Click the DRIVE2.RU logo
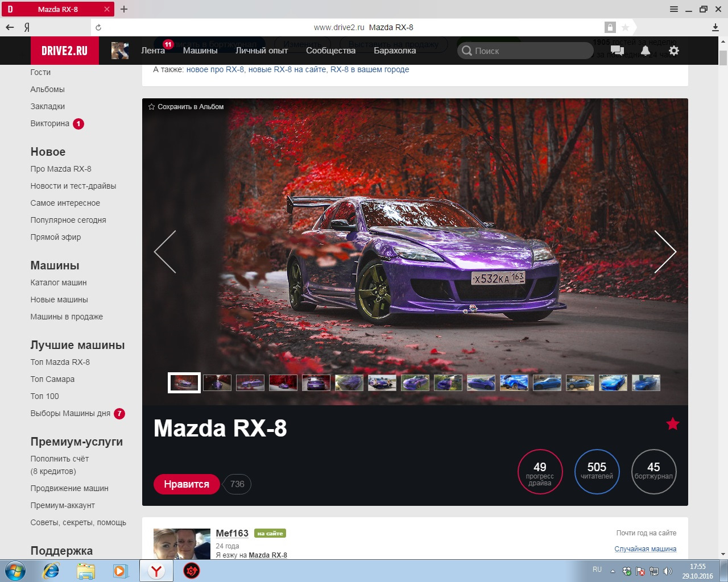 (x=65, y=51)
